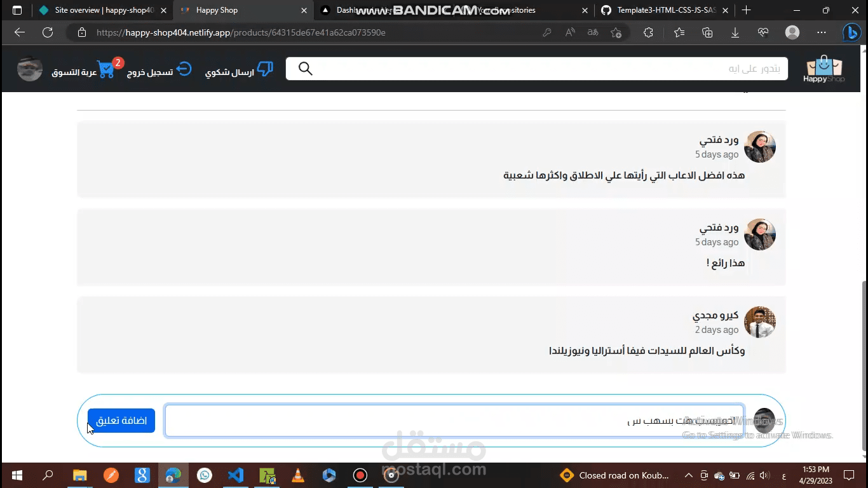The image size is (868, 488).
Task: Click the '2 days ago' timestamp
Action: pyautogui.click(x=717, y=330)
